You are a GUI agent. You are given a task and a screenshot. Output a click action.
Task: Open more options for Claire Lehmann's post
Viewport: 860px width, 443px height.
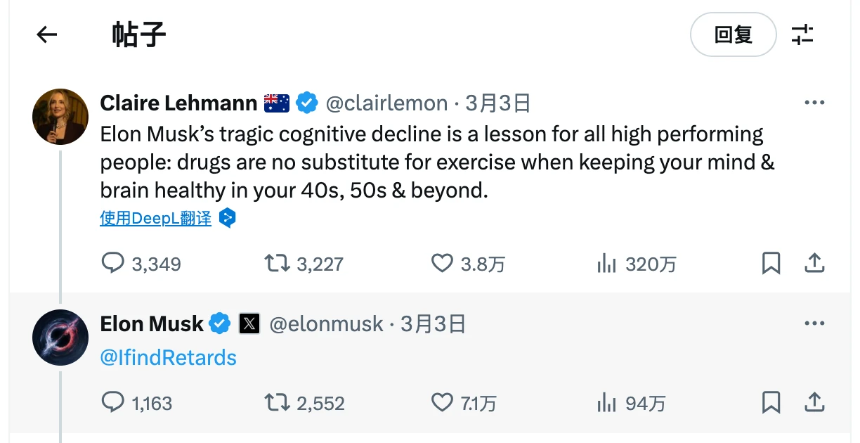pos(815,102)
